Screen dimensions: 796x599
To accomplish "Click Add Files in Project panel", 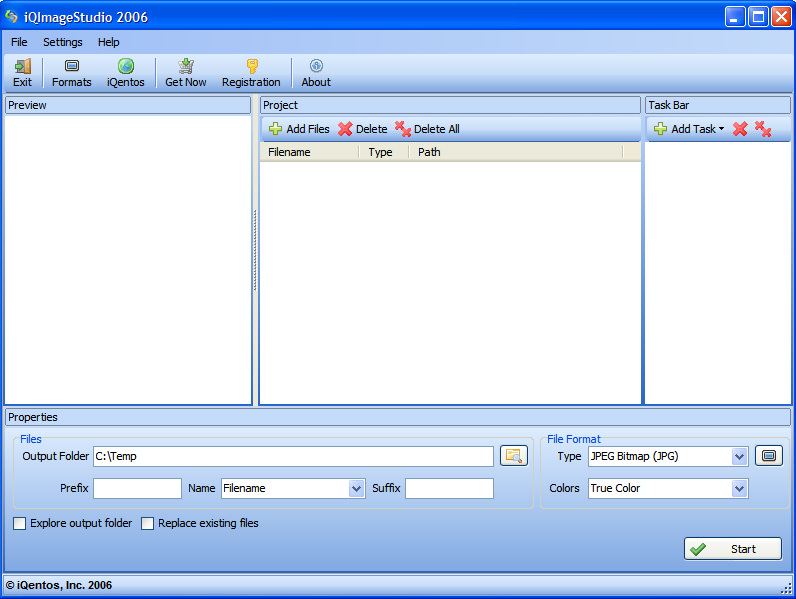I will 299,129.
